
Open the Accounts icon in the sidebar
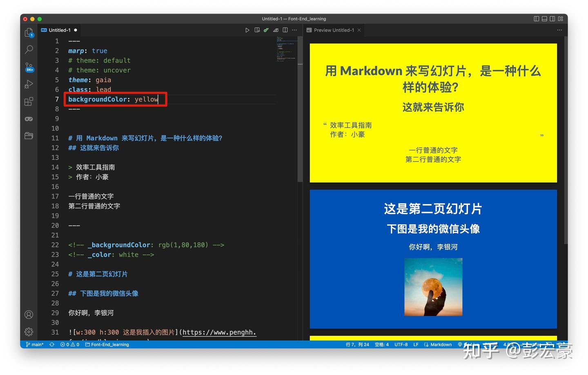pos(29,314)
